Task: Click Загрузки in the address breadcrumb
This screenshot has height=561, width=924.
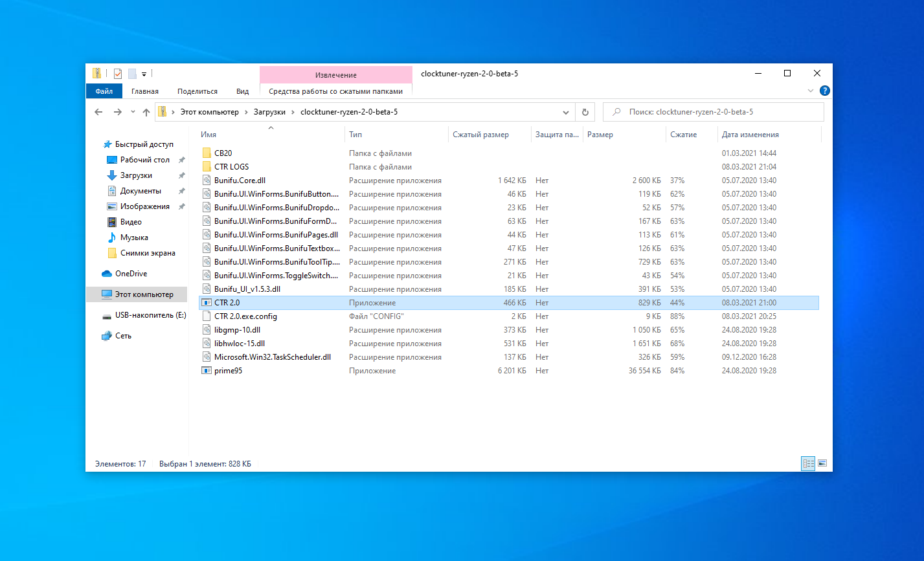Action: click(269, 112)
